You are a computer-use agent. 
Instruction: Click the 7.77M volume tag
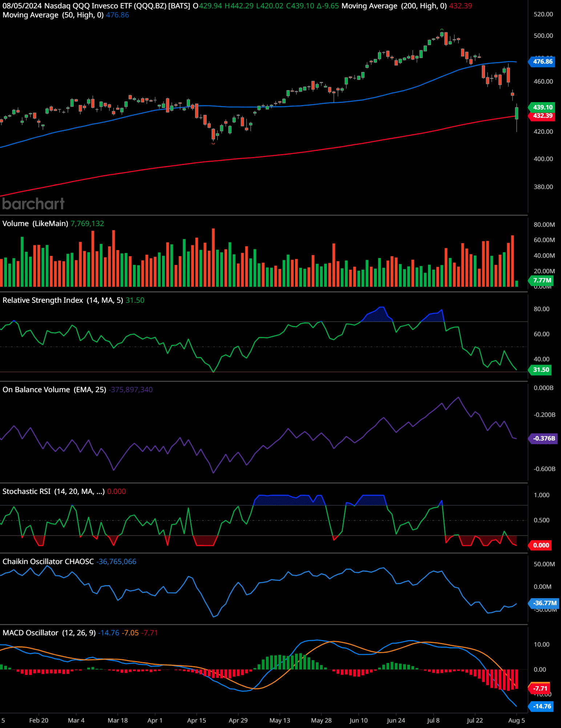click(542, 280)
